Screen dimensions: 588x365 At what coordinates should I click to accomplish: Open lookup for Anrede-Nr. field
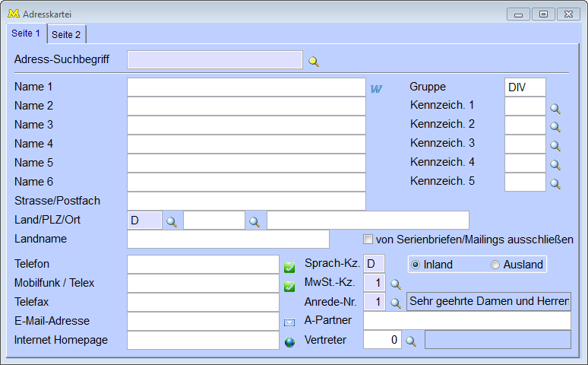(x=396, y=303)
